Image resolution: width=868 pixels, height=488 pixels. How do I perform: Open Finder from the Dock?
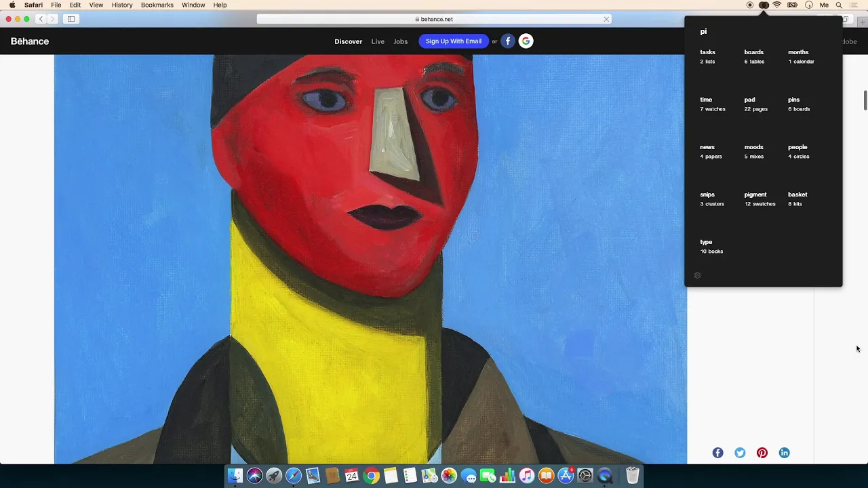click(x=235, y=476)
